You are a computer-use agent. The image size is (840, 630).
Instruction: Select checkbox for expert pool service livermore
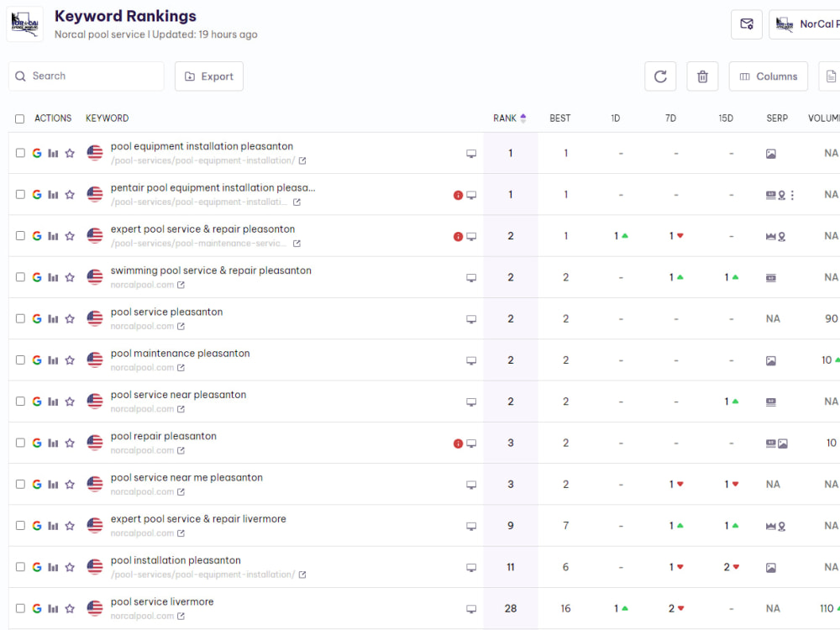click(x=20, y=526)
